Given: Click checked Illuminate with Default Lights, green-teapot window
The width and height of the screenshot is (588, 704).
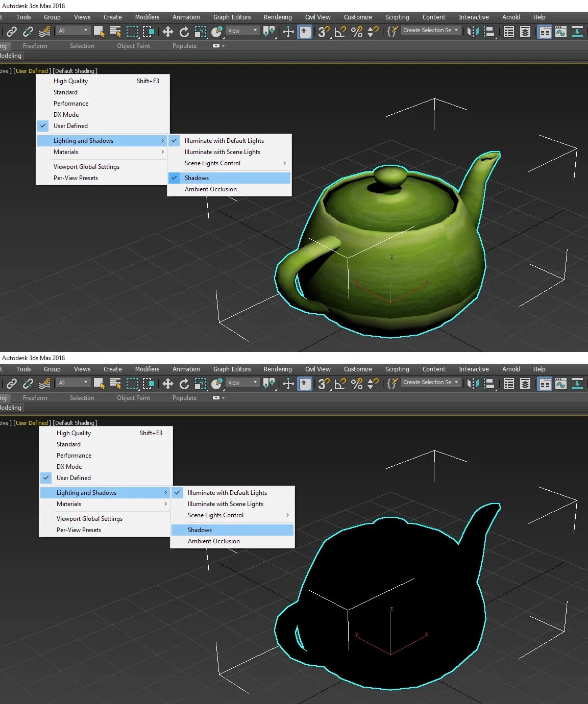Looking at the screenshot, I should pos(230,141).
